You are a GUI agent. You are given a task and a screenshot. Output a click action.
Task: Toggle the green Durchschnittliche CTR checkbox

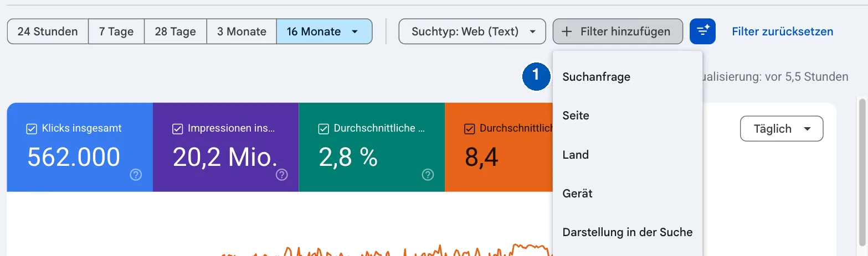click(x=323, y=129)
